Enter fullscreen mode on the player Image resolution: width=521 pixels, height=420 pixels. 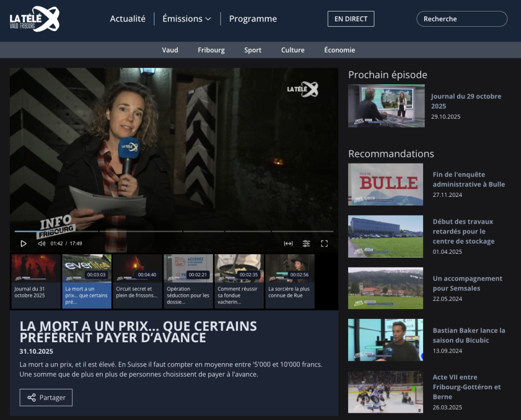[x=324, y=243]
